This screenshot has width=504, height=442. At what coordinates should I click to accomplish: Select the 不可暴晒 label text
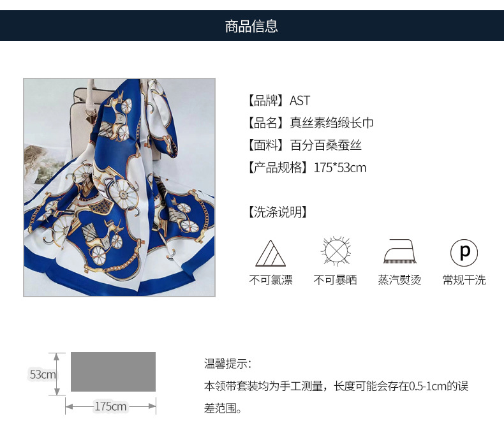(x=335, y=280)
